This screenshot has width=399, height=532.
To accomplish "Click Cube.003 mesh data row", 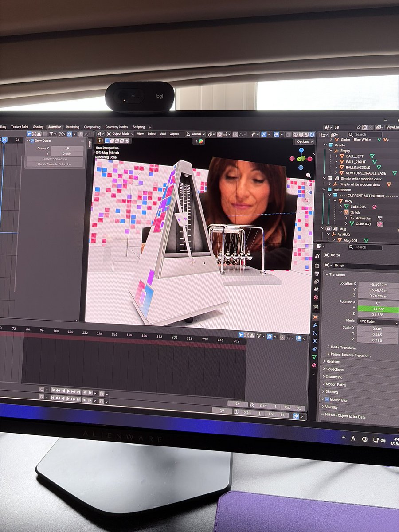I will coord(357,207).
